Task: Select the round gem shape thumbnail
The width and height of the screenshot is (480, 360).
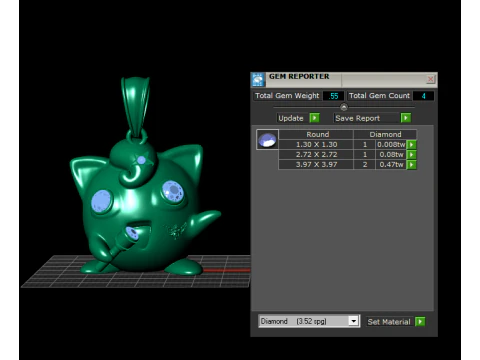Action: (x=267, y=139)
